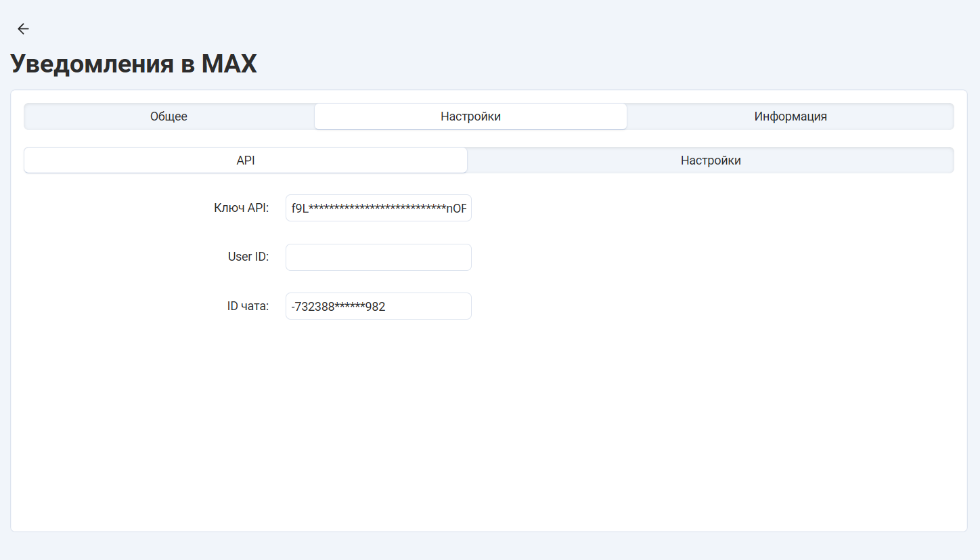The image size is (980, 560).
Task: Click the Уведомления в MAX heading
Action: [x=133, y=64]
